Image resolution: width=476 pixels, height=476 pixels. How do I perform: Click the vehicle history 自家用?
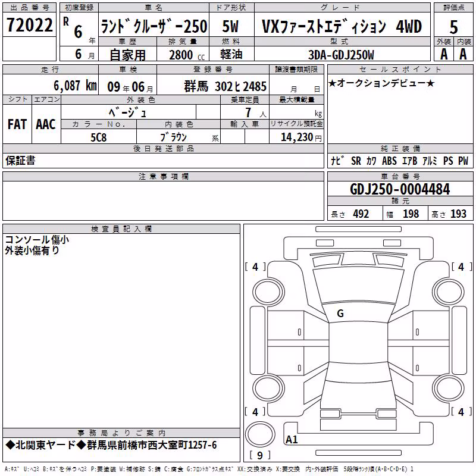127,55
